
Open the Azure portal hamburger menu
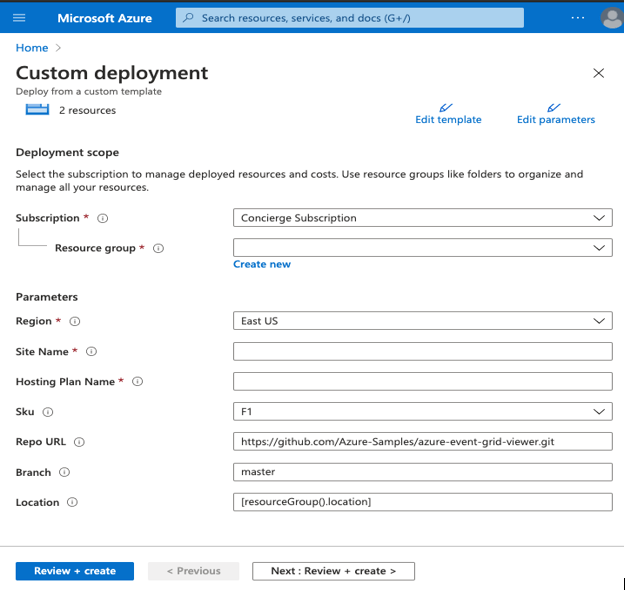click(x=20, y=18)
